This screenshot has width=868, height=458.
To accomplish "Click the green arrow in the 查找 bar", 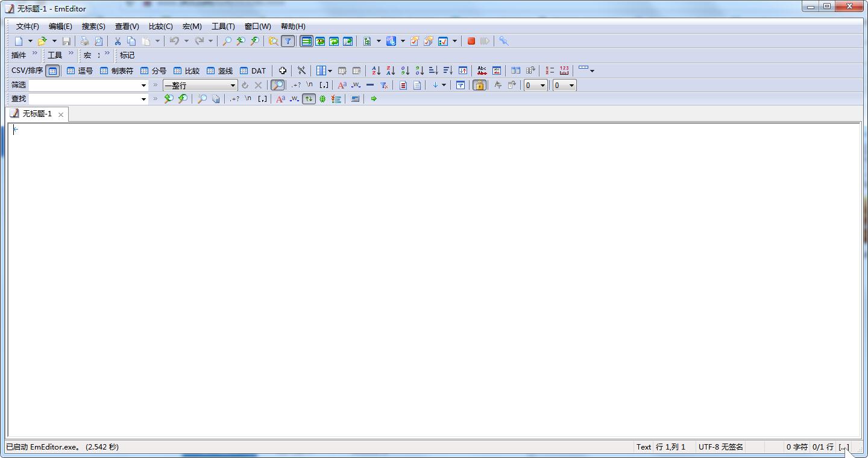I will 373,99.
